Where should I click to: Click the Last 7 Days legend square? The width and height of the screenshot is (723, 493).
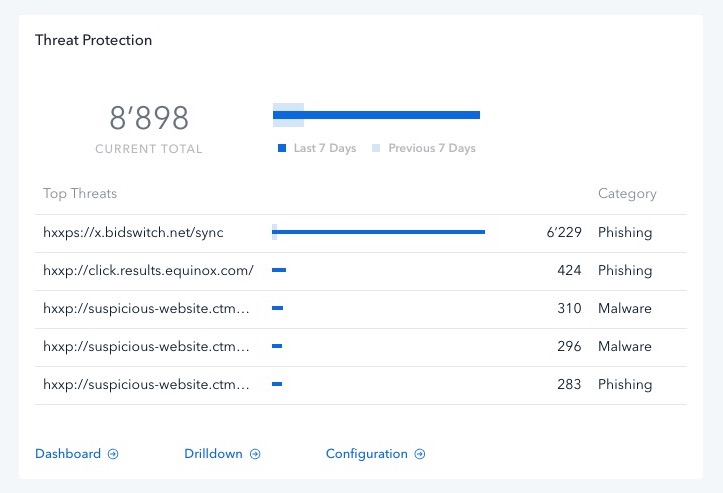click(282, 148)
